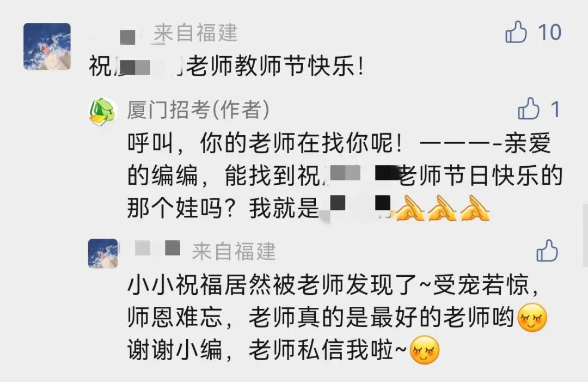Select the reply text line 师恩难忘
The image size is (588, 382).
click(x=175, y=318)
